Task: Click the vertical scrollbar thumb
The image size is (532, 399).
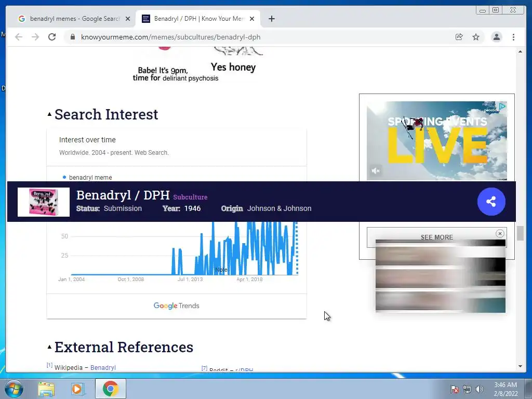Action: (x=520, y=233)
